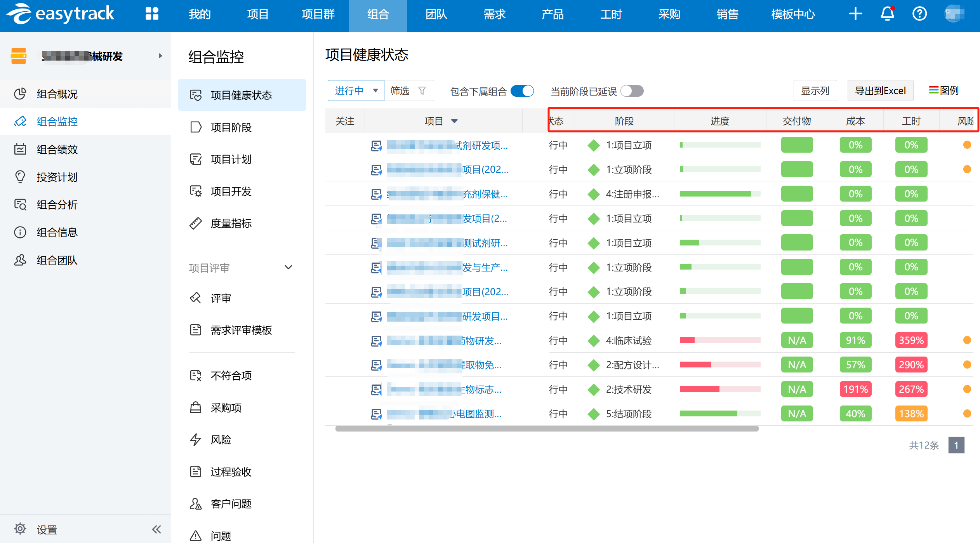The image size is (980, 543).
Task: Open the 进行中 status dropdown
Action: click(x=356, y=91)
